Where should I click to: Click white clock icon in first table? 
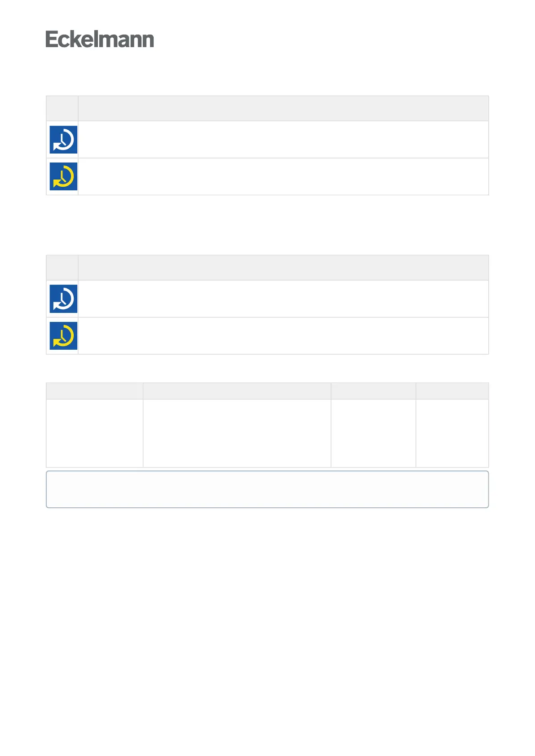[63, 140]
